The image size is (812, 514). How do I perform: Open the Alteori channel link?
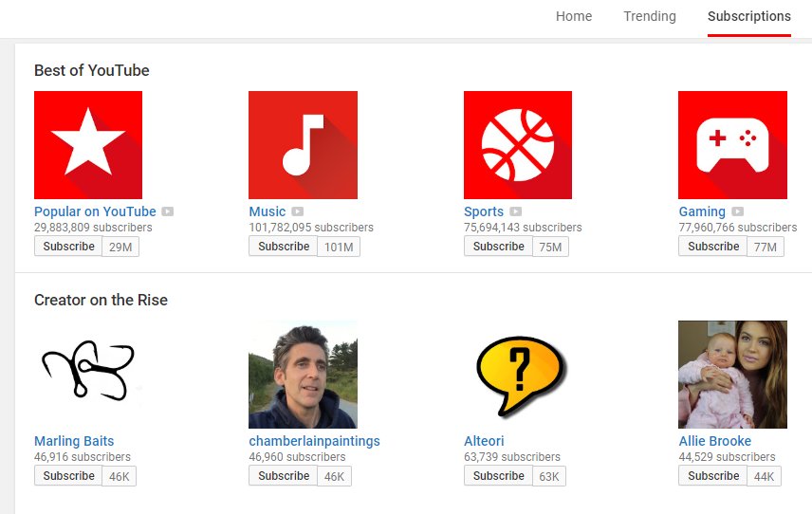[484, 441]
